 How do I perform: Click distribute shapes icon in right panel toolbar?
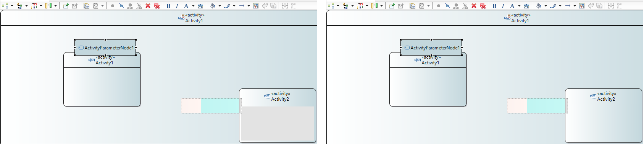[x=360, y=6]
